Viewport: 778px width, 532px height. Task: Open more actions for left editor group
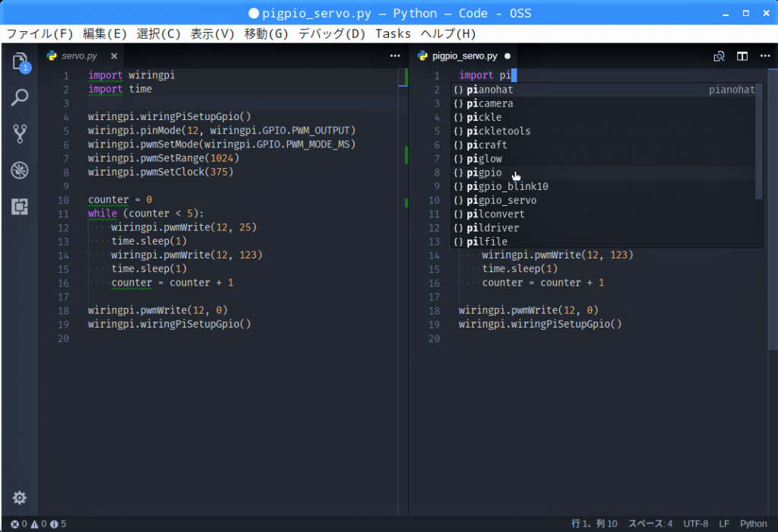(x=395, y=56)
